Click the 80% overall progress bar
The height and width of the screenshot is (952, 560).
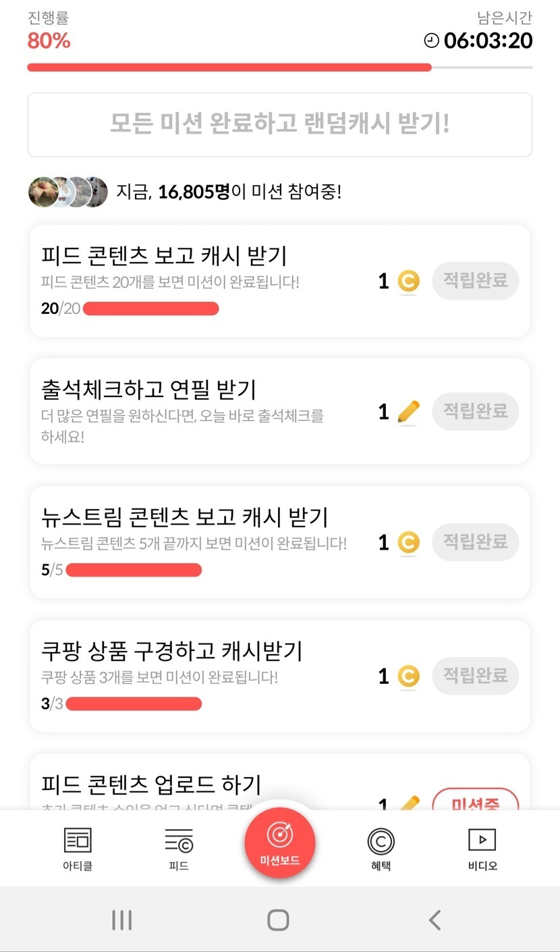click(x=279, y=68)
